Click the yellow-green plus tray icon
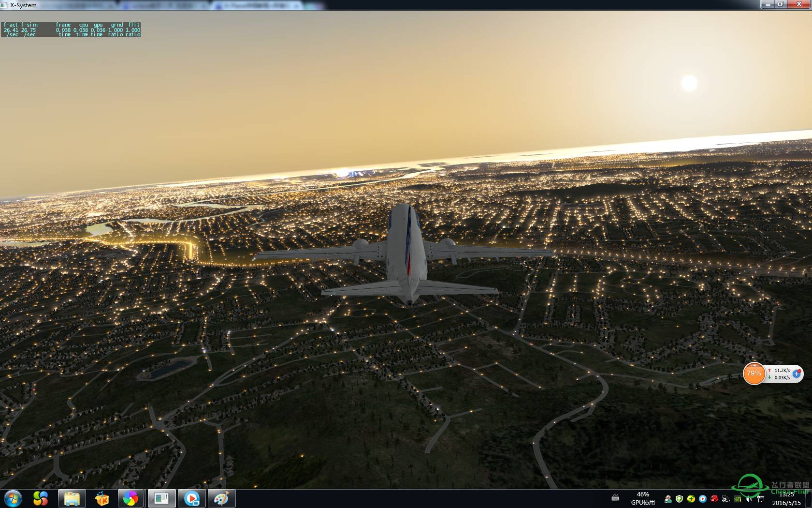The width and height of the screenshot is (812, 508). coord(691,499)
